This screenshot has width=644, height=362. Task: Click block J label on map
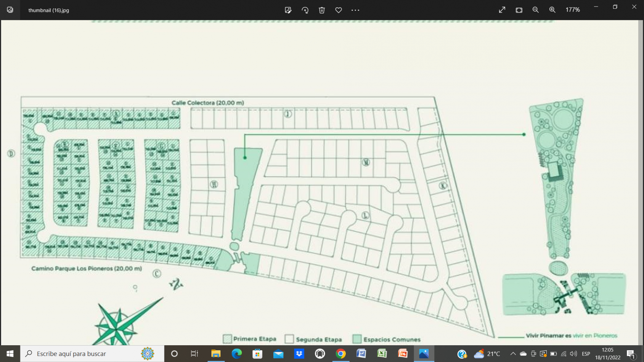click(288, 114)
